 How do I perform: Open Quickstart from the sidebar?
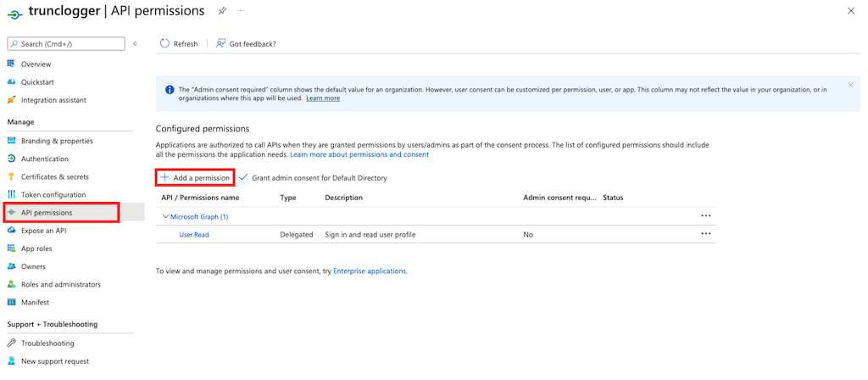pyautogui.click(x=37, y=82)
